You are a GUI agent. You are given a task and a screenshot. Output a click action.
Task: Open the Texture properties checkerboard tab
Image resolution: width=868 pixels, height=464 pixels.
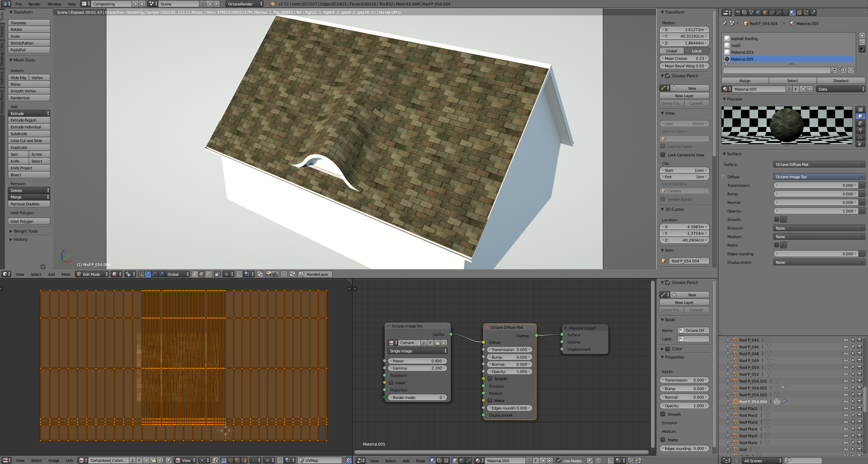pyautogui.click(x=799, y=13)
